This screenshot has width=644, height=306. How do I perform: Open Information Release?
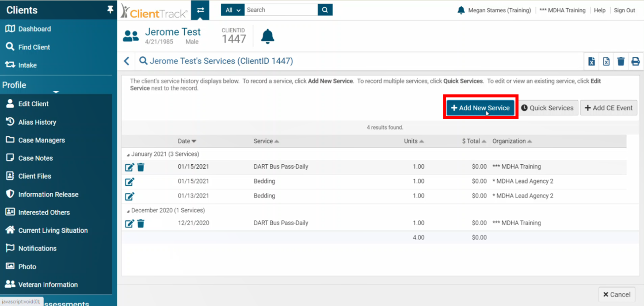point(48,195)
